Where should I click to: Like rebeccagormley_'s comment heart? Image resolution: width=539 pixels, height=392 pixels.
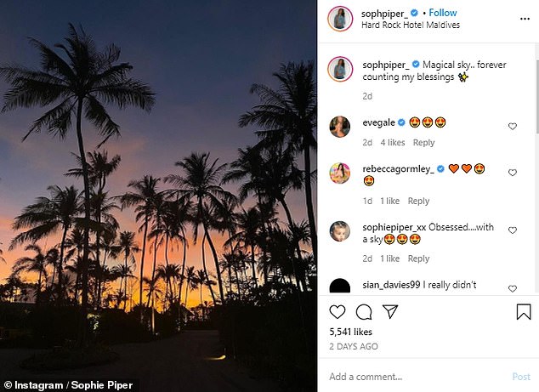tap(513, 173)
